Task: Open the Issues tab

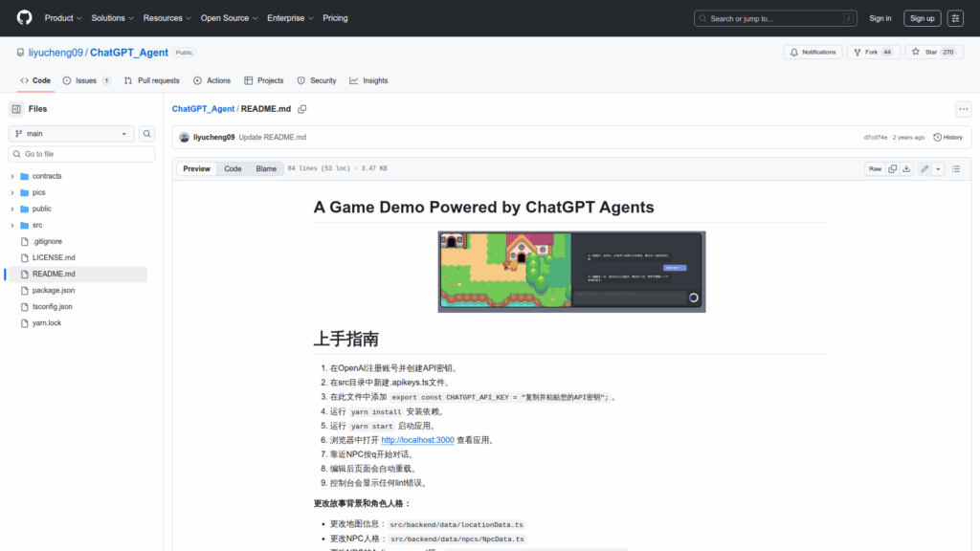Action: coord(86,80)
